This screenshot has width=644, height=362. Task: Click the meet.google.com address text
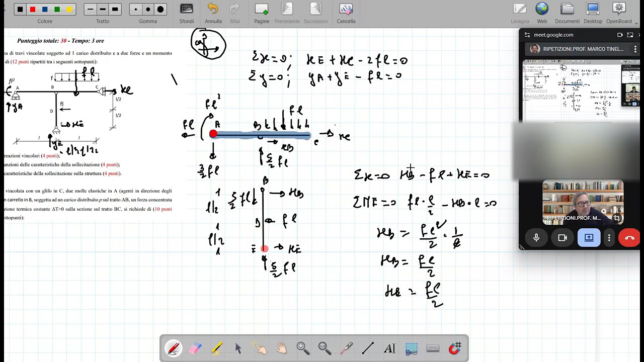point(553,35)
